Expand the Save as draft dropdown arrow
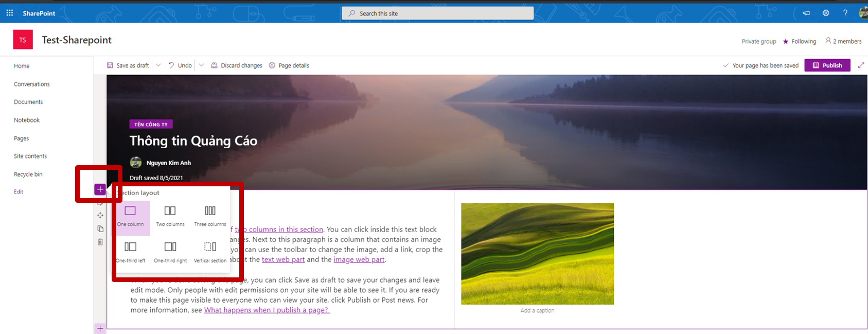The width and height of the screenshot is (868, 334). pos(158,65)
